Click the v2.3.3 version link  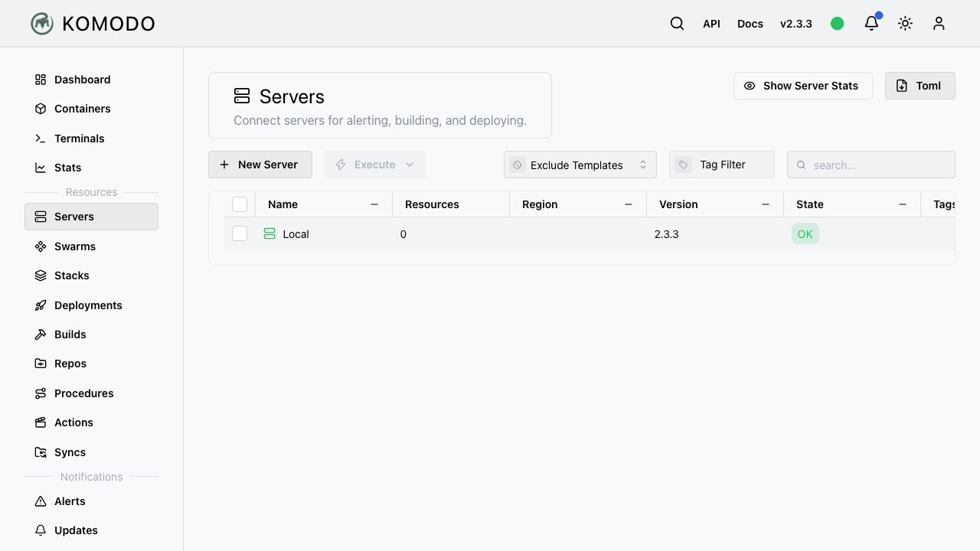(x=796, y=24)
